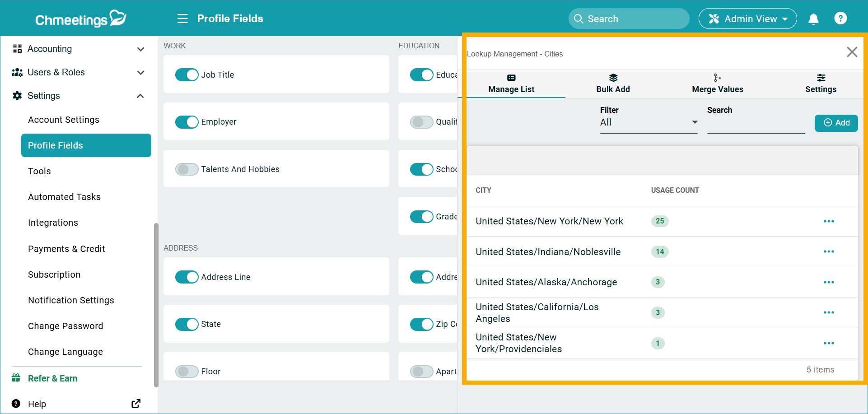Disable the Job Title toggle
Viewport: 868px width, 414px height.
[x=187, y=75]
